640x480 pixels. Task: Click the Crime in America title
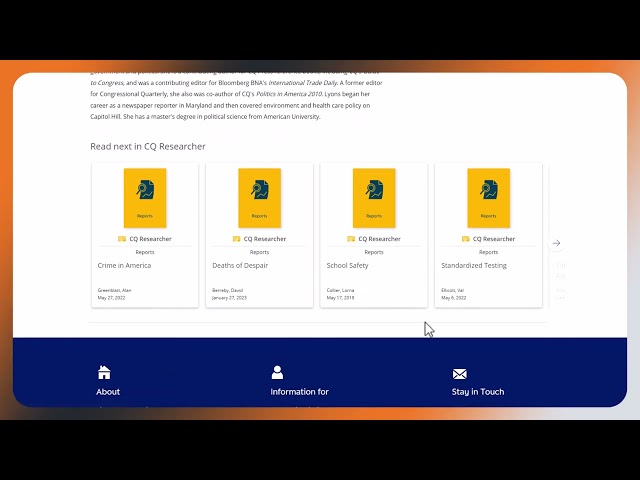pyautogui.click(x=124, y=265)
